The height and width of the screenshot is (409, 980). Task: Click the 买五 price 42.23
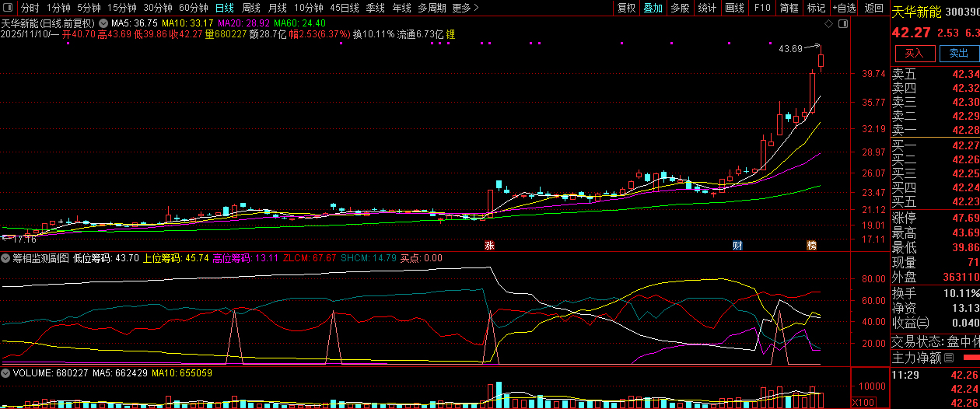(965, 201)
